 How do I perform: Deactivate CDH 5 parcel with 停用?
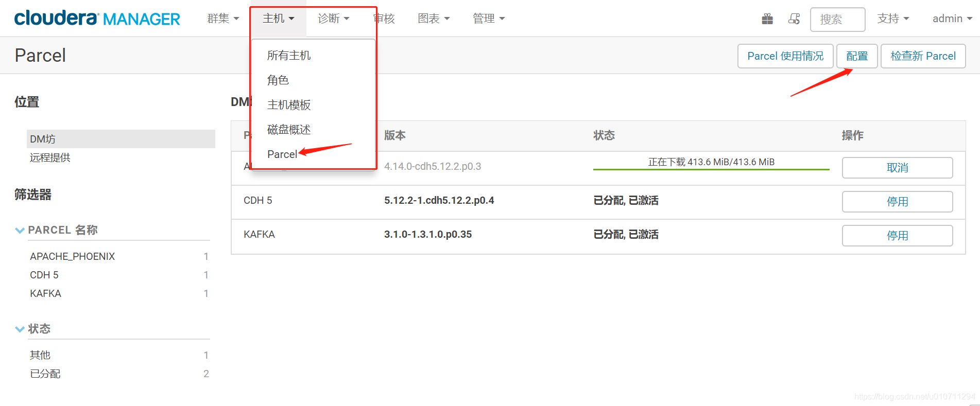point(897,202)
